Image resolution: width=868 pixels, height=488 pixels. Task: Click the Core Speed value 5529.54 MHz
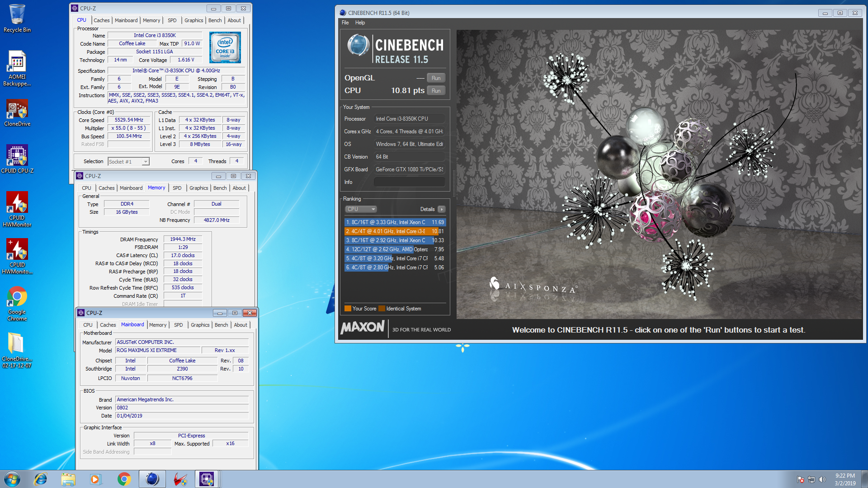click(x=129, y=120)
